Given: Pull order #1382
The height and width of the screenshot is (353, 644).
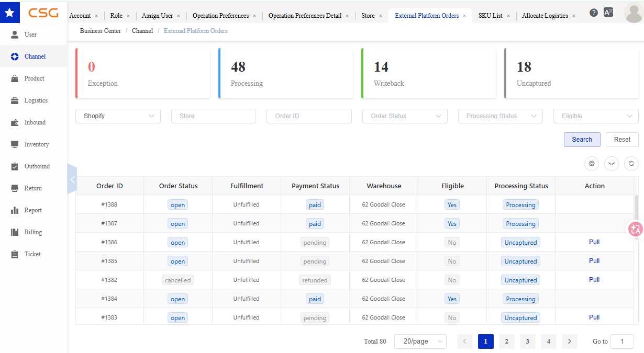Looking at the screenshot, I should coord(594,280).
